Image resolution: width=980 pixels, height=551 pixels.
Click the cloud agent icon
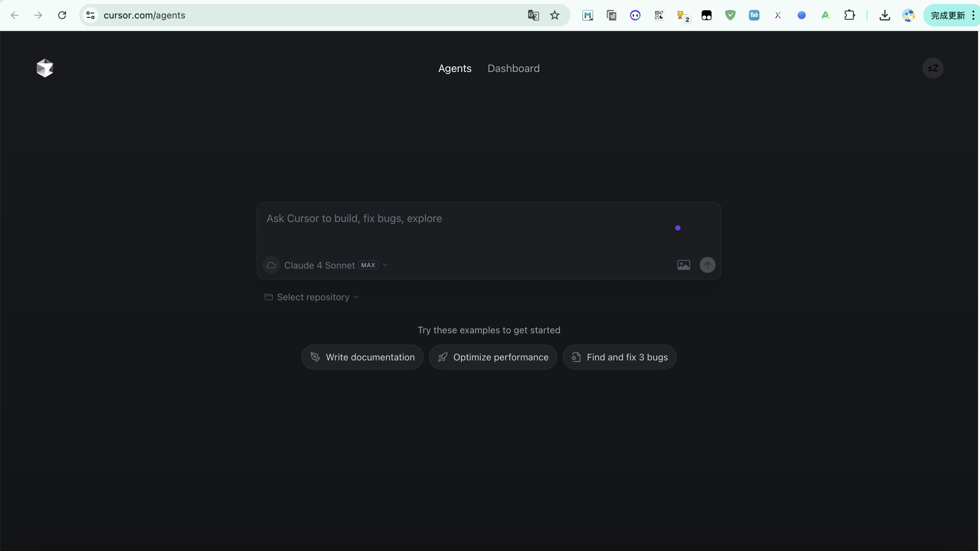[271, 265]
